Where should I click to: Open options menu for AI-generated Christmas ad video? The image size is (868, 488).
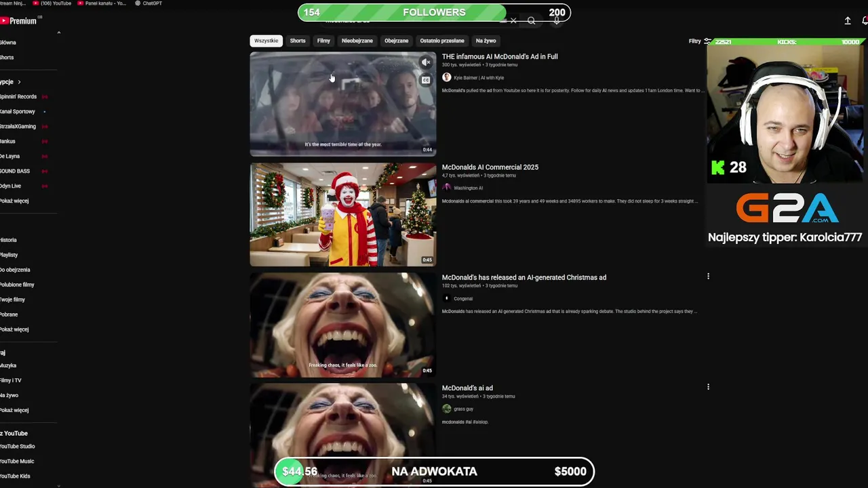point(708,277)
